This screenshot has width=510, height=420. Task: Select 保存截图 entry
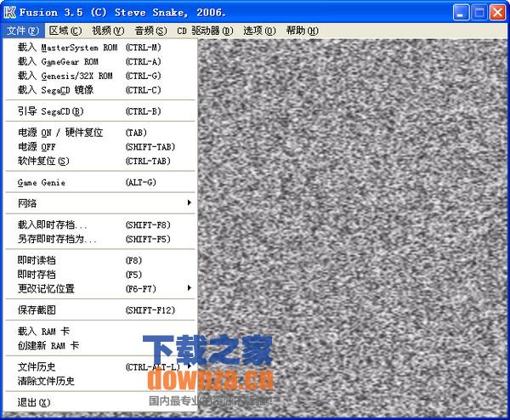100,310
